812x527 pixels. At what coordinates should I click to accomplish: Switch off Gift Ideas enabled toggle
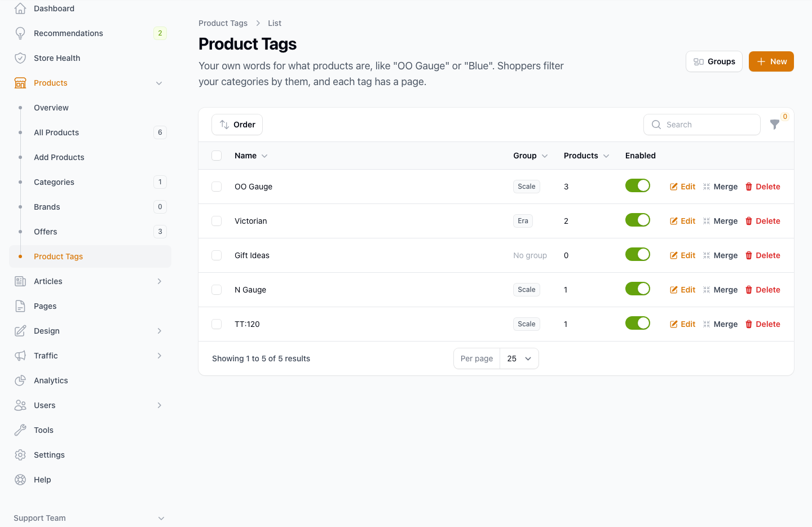click(x=638, y=254)
